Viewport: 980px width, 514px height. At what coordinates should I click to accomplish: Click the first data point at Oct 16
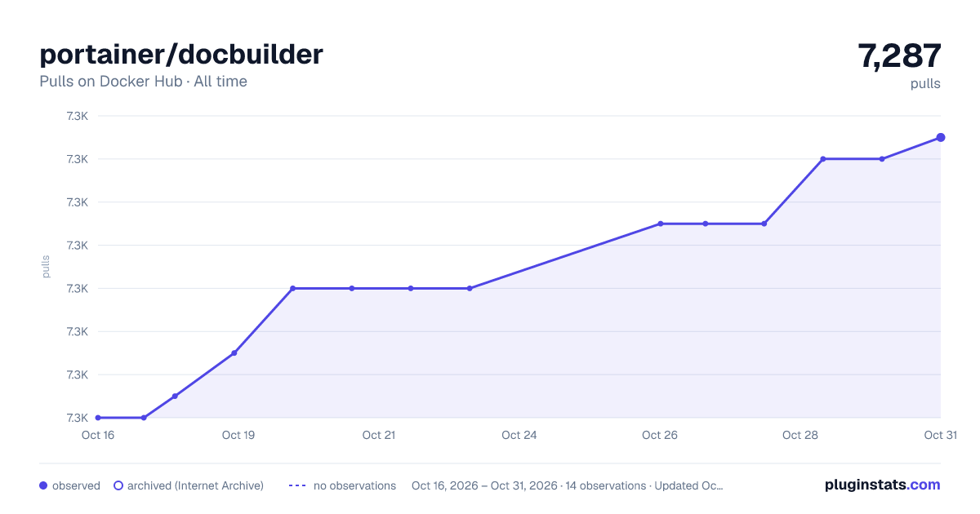tap(98, 418)
